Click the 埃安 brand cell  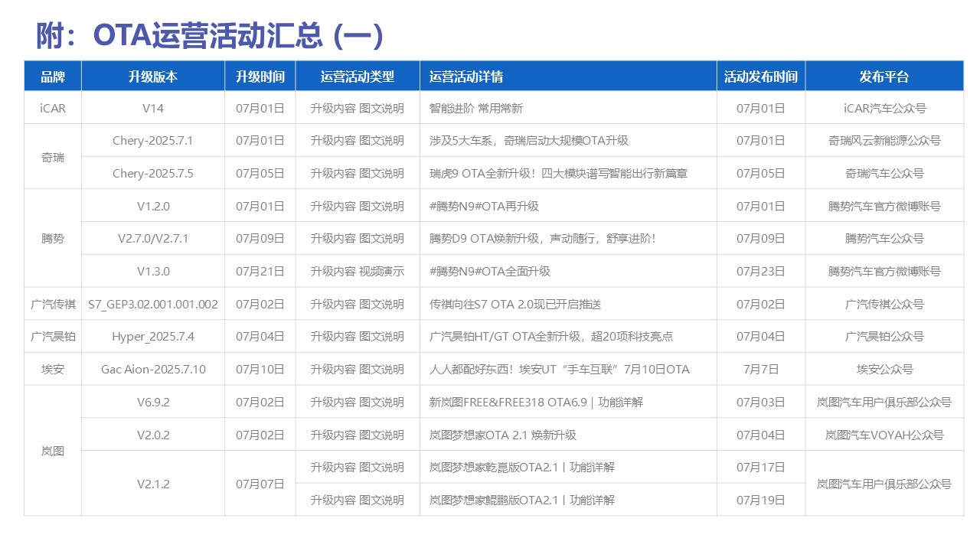click(53, 369)
